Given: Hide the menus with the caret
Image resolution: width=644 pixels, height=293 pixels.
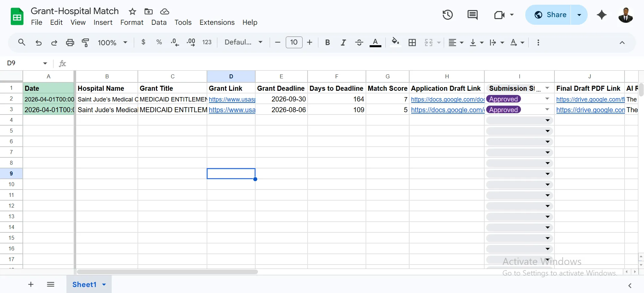Looking at the screenshot, I should coord(622,43).
